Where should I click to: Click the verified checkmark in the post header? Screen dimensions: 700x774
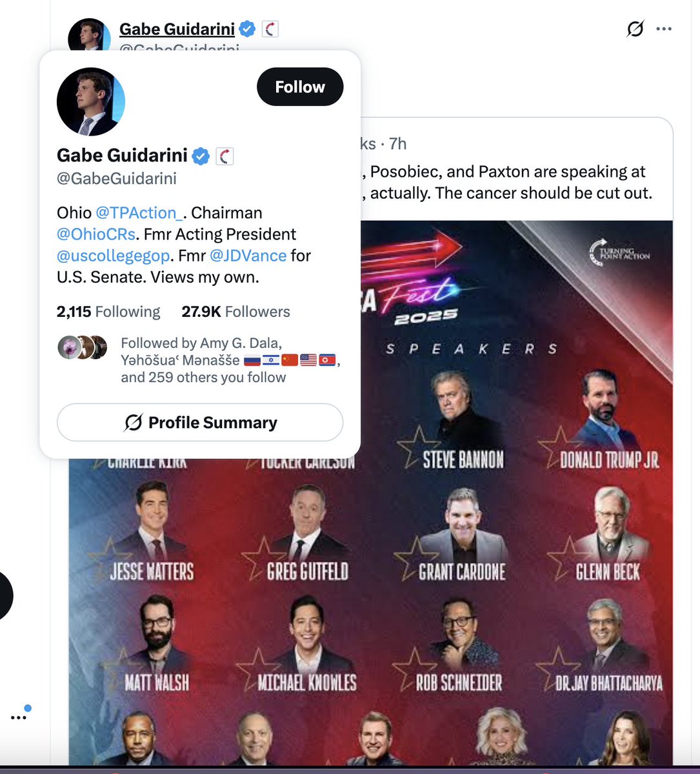tap(247, 28)
